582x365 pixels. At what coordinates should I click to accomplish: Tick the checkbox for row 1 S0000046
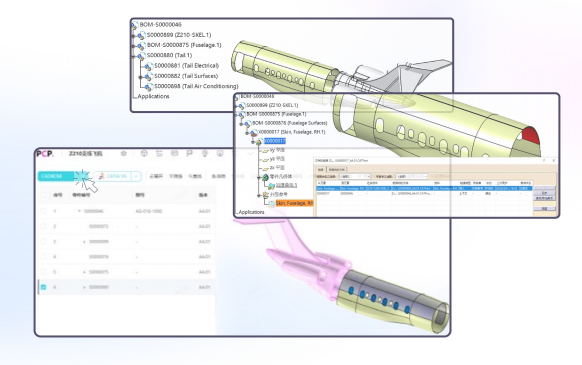[43, 211]
